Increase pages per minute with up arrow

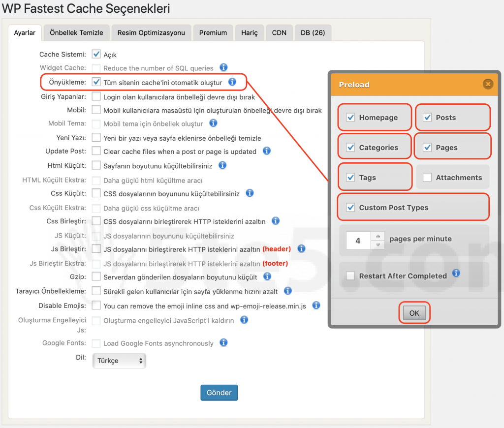tap(378, 236)
